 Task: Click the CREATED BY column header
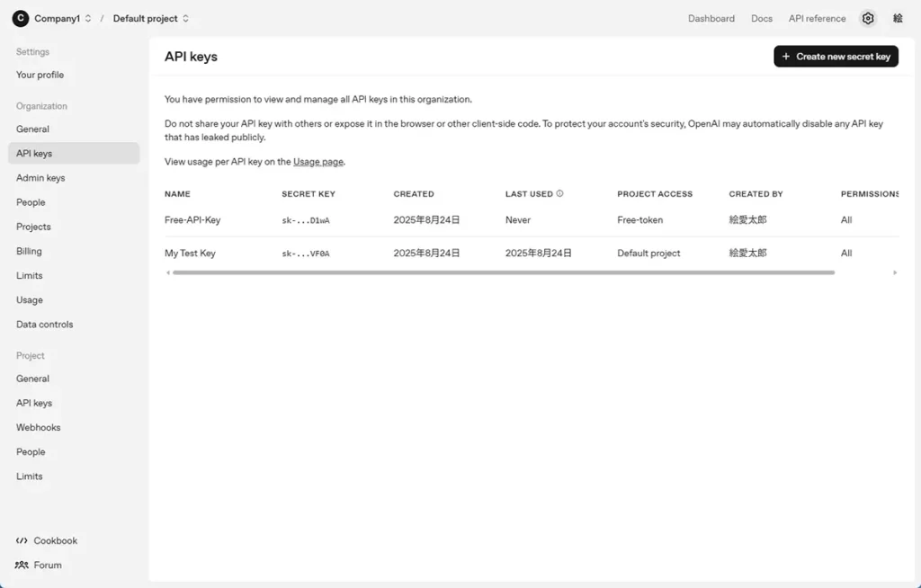pos(756,194)
